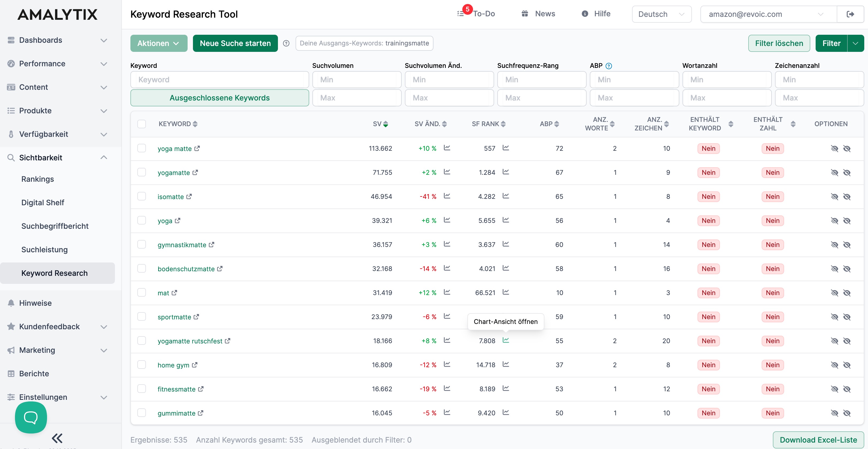Collapse sidebar with double chevron icon
Screen dimensions: 868x449
tap(57, 438)
